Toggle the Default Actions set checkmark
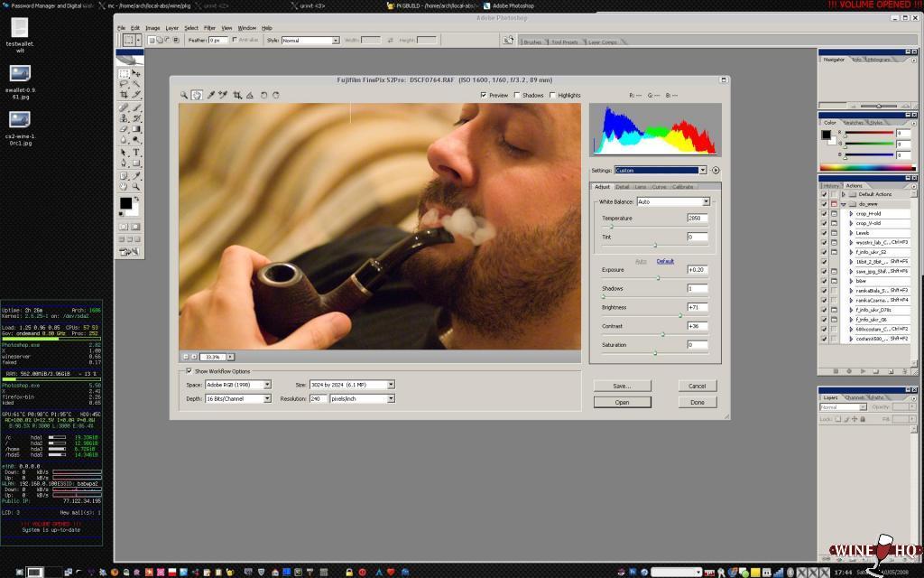 pos(824,194)
